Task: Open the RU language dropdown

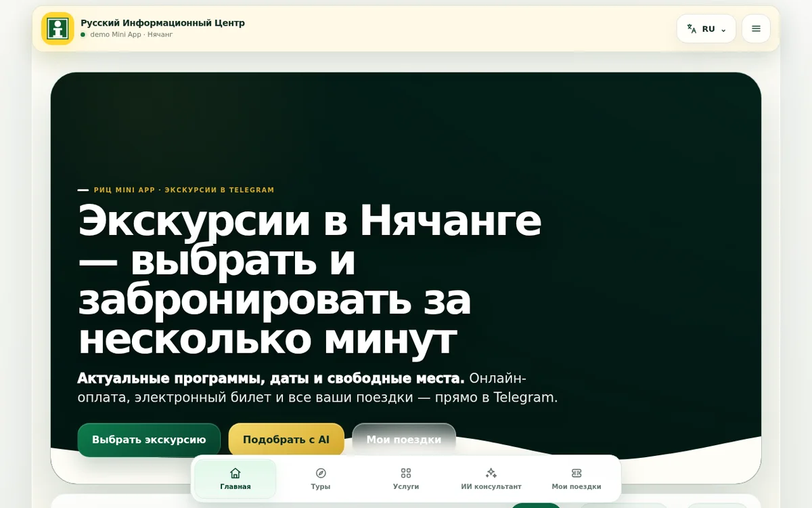Action: (706, 28)
